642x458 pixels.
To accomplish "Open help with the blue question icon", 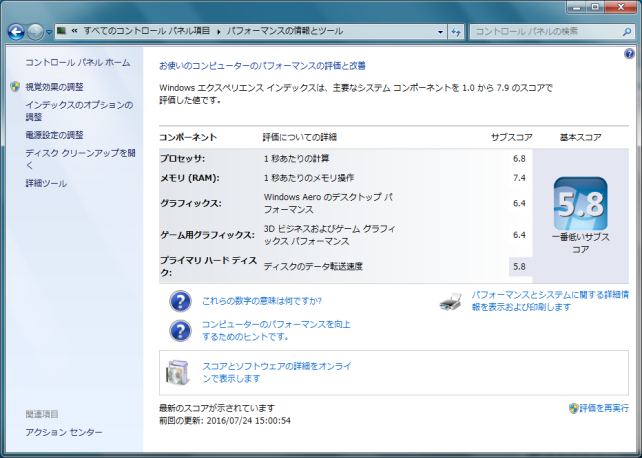I will (x=629, y=54).
